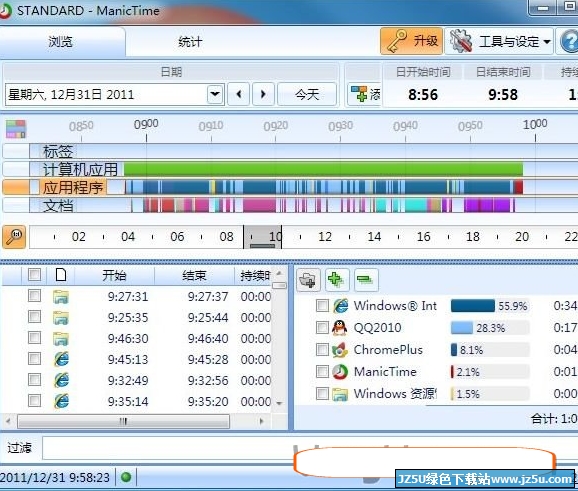Click explorer icon in 9:46:30 row

[61, 338]
